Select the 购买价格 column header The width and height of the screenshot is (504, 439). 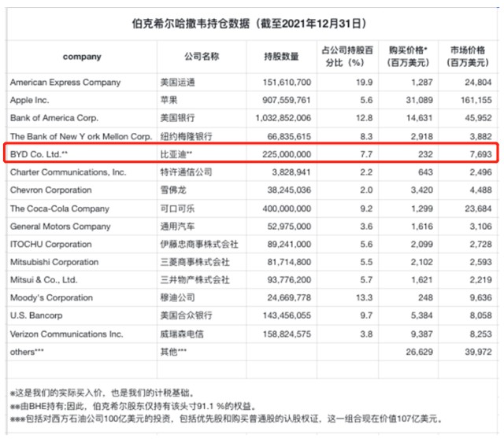click(x=408, y=56)
